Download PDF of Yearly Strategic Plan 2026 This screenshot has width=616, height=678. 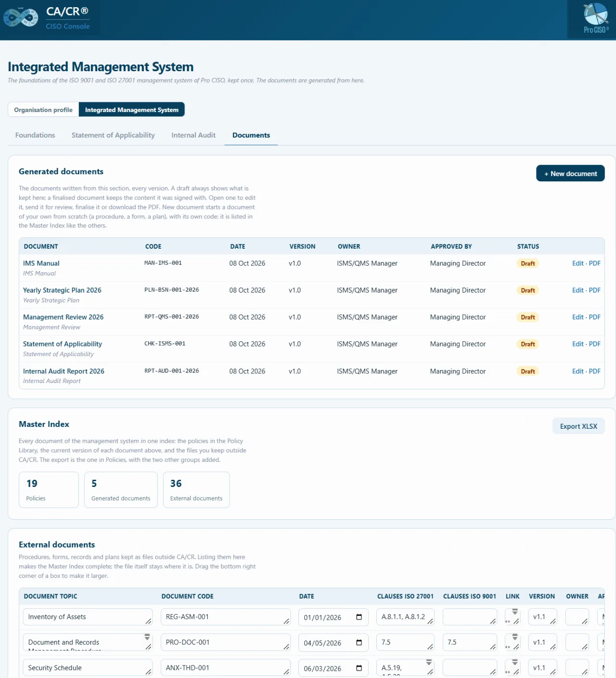pos(595,290)
